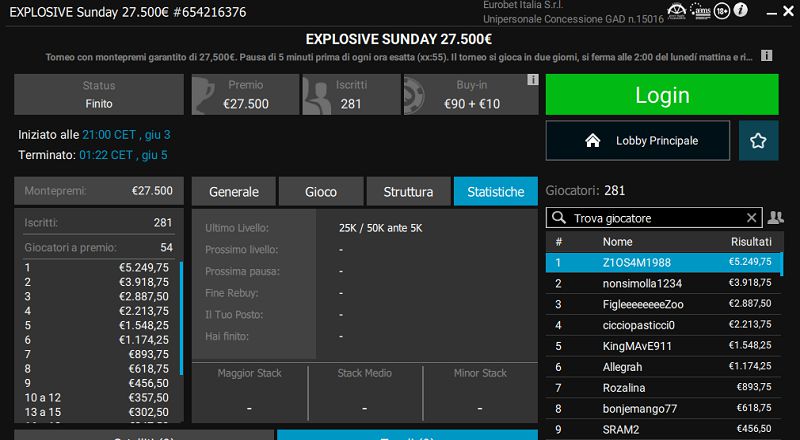Click the Nome column header
Screen dimensions: 800x440
(617, 241)
